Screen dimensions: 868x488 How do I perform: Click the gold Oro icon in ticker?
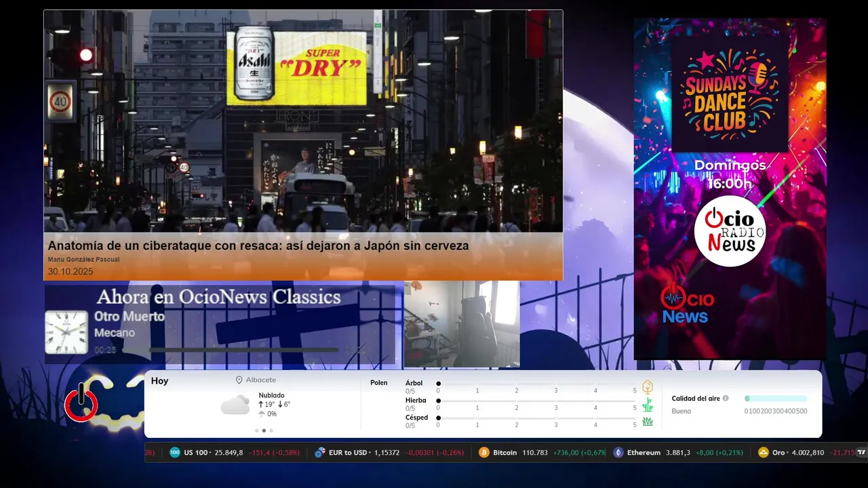pyautogui.click(x=764, y=452)
